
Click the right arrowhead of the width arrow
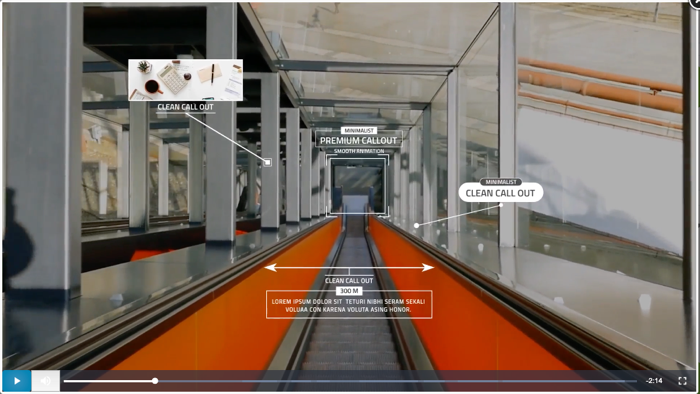click(428, 267)
